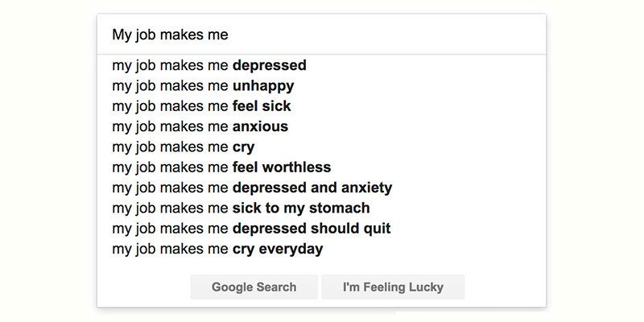Pick the 'cry everyday' autocomplete suggestion
The height and width of the screenshot is (322, 644).
pyautogui.click(x=217, y=249)
